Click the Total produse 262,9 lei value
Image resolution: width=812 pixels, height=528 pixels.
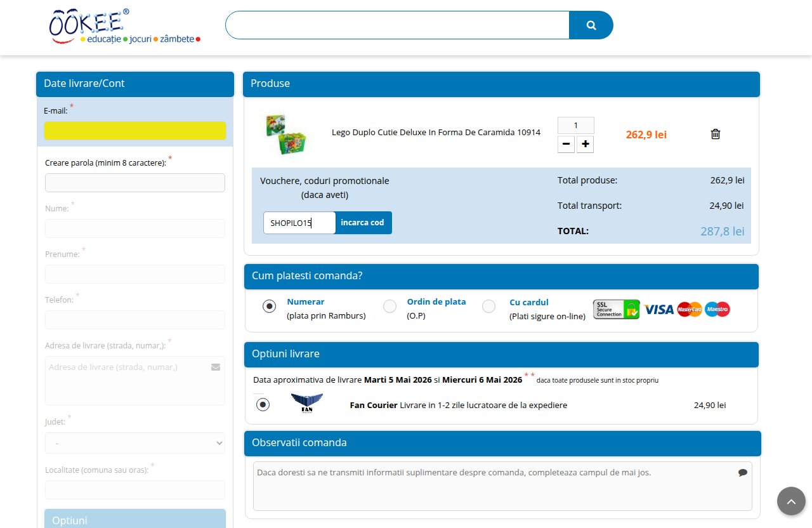click(x=727, y=180)
